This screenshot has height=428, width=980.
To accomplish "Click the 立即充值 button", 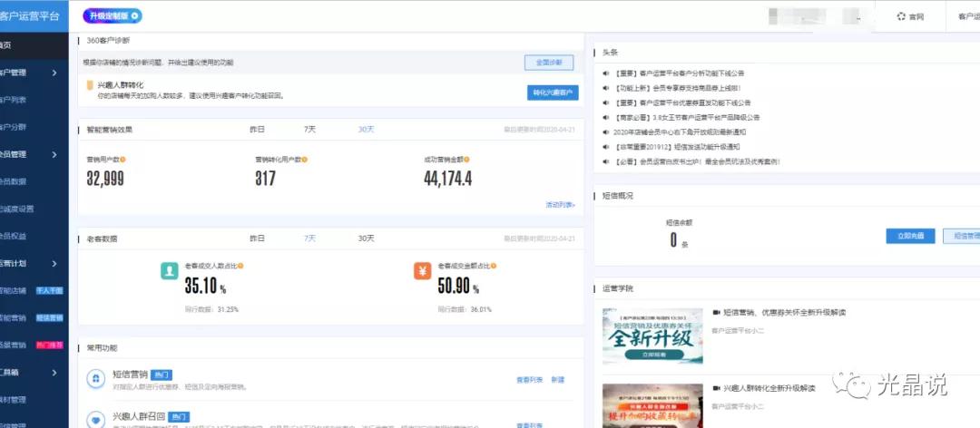I will [911, 236].
